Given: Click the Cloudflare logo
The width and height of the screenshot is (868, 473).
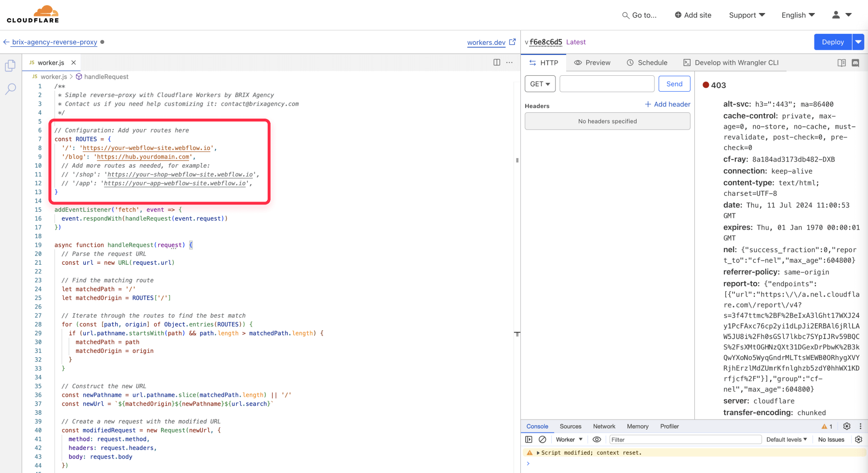Looking at the screenshot, I should (x=33, y=14).
